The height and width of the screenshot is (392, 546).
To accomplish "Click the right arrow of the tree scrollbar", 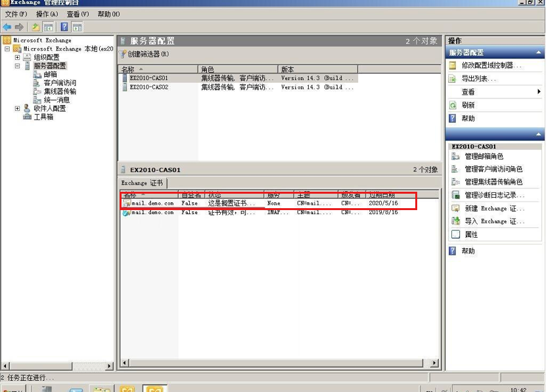I will [110, 366].
